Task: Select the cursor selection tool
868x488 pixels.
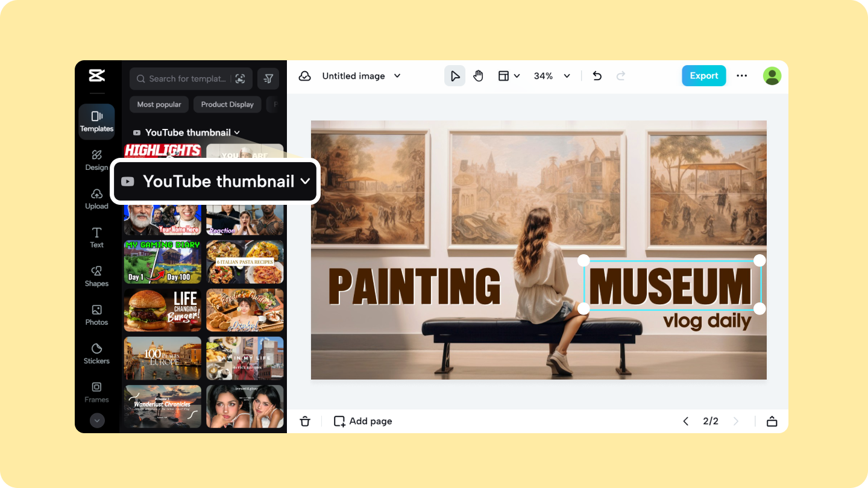Action: click(x=455, y=75)
